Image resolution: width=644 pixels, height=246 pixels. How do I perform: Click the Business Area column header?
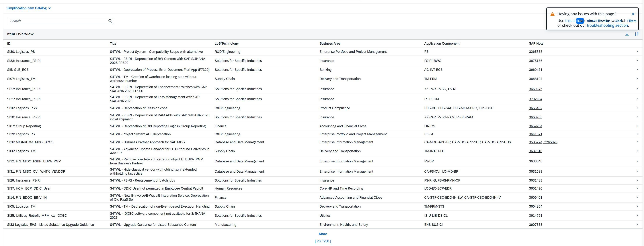tap(330, 44)
